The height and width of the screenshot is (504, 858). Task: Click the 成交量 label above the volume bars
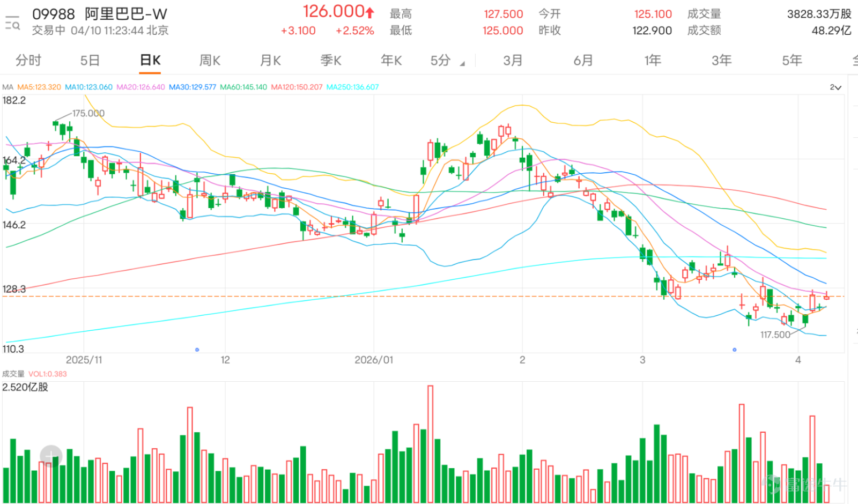13,374
